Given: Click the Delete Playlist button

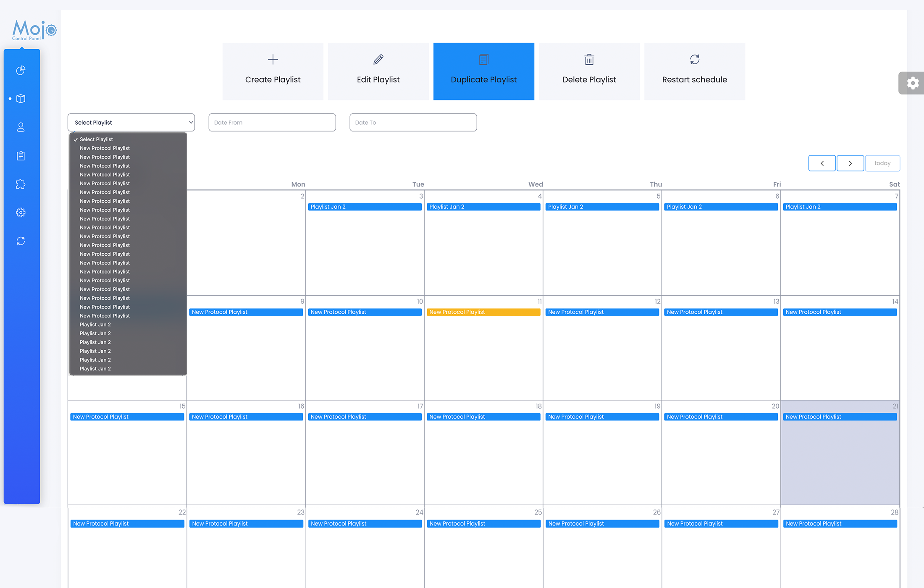Looking at the screenshot, I should (589, 71).
